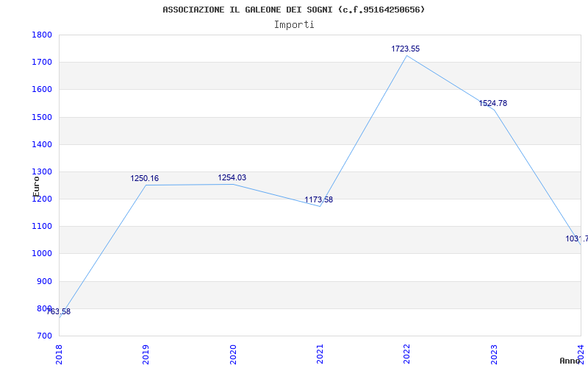Click the Anno x-axis title

pyautogui.click(x=570, y=361)
